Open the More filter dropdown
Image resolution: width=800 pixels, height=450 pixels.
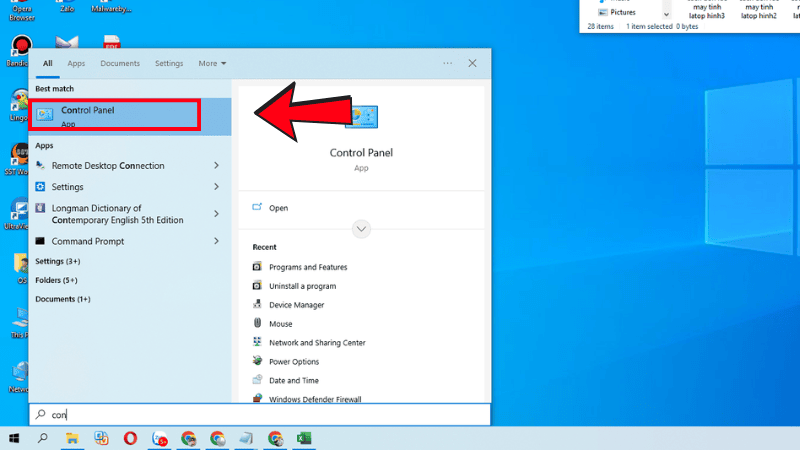pyautogui.click(x=211, y=64)
